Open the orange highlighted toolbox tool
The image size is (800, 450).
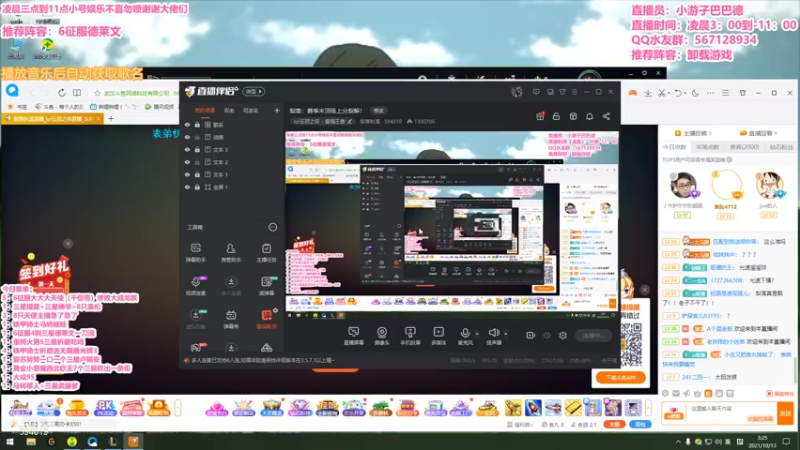click(x=266, y=319)
